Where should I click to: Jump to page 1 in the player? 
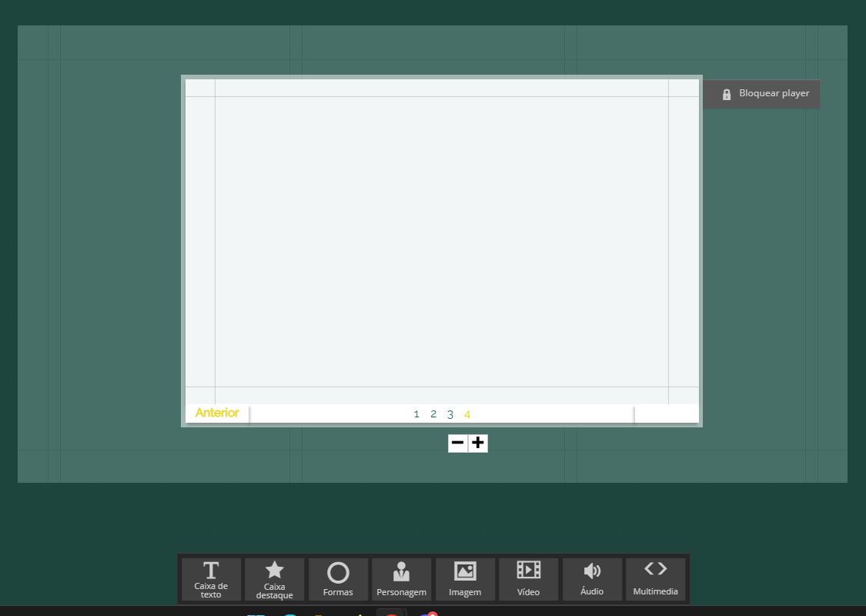coord(416,414)
